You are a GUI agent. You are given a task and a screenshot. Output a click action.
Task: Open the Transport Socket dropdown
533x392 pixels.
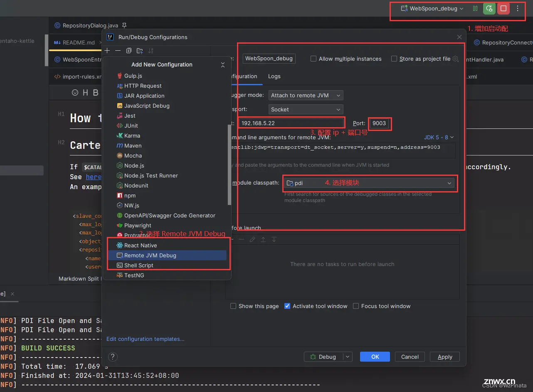click(306, 109)
